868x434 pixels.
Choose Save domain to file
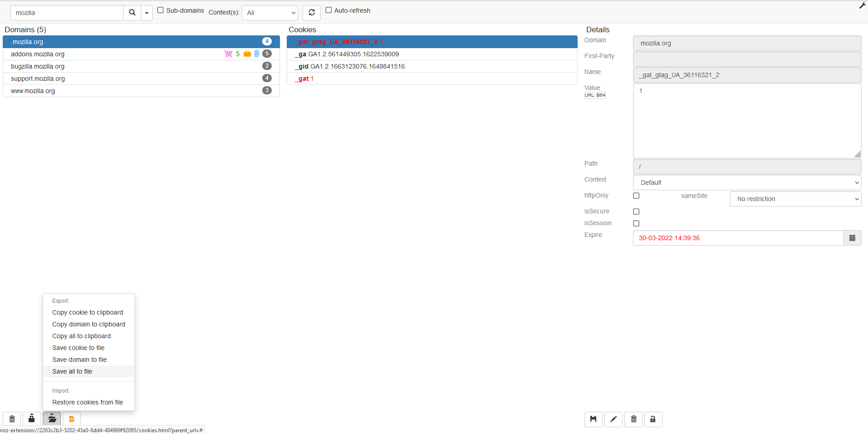coord(89,360)
